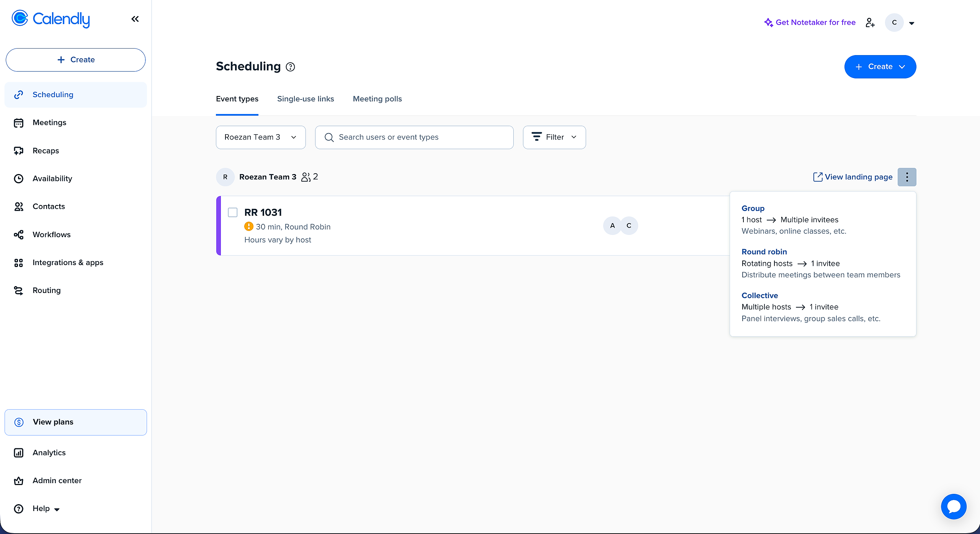
Task: Collapse the sidebar with double-chevron icon
Action: tap(135, 19)
